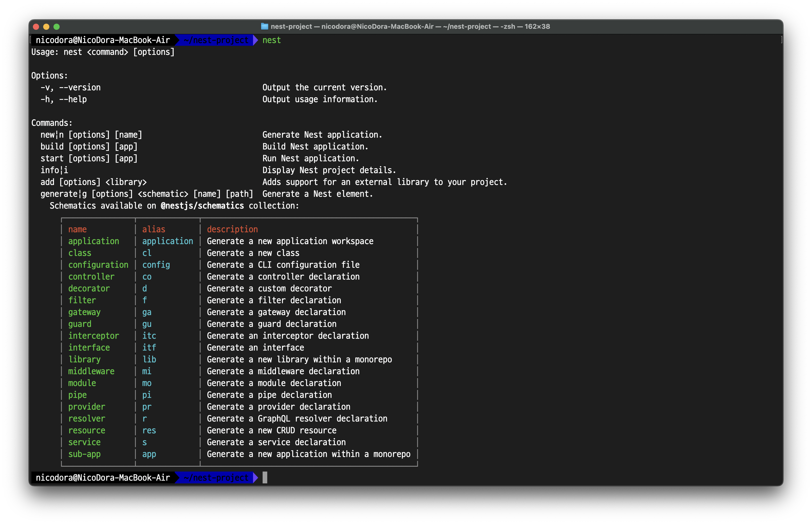Screen dimensions: 812x524
Task: Click 'library' schematic name
Action: click(x=84, y=360)
